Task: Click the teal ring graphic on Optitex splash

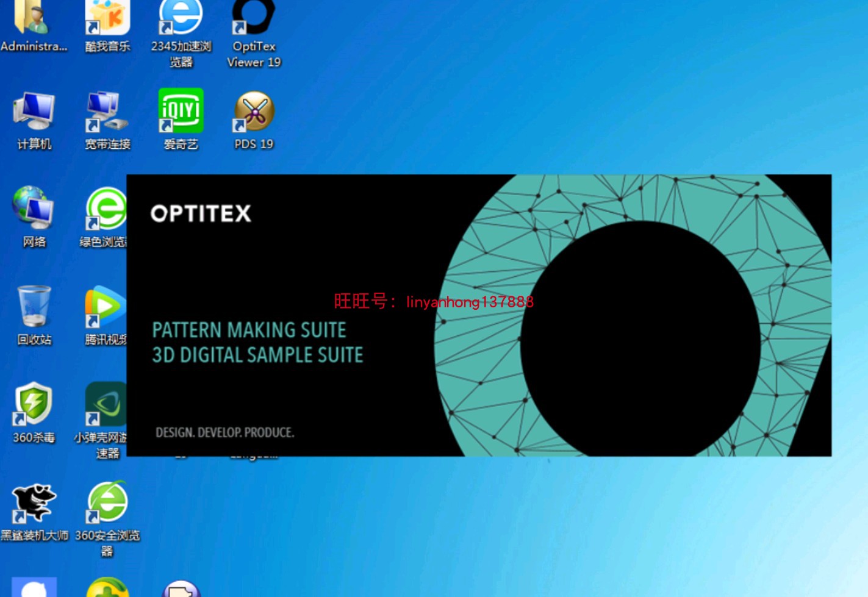Action: pyautogui.click(x=633, y=315)
